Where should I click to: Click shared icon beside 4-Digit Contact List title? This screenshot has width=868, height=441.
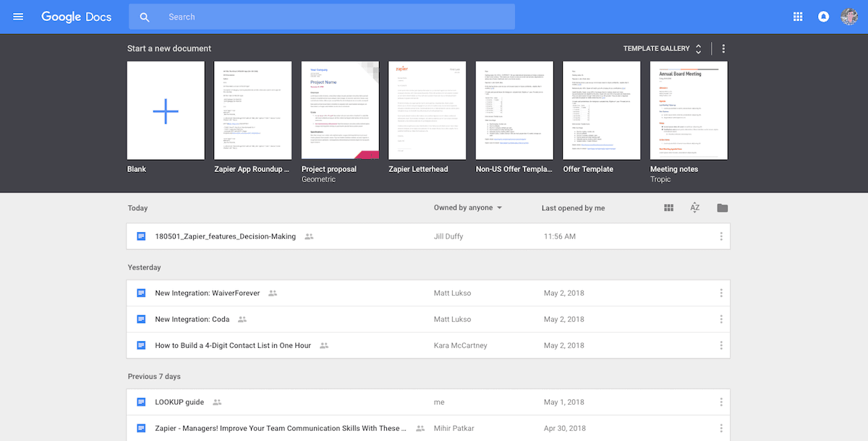(x=324, y=346)
